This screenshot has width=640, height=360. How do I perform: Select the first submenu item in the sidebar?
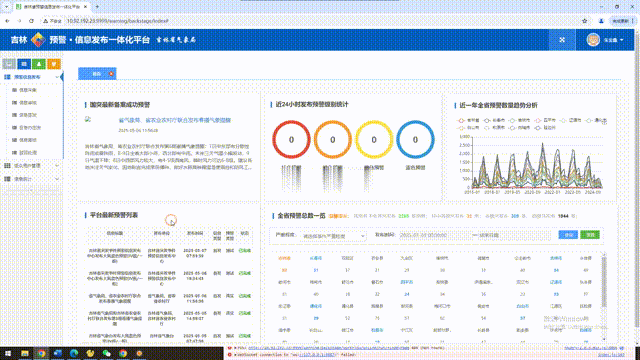click(x=28, y=90)
